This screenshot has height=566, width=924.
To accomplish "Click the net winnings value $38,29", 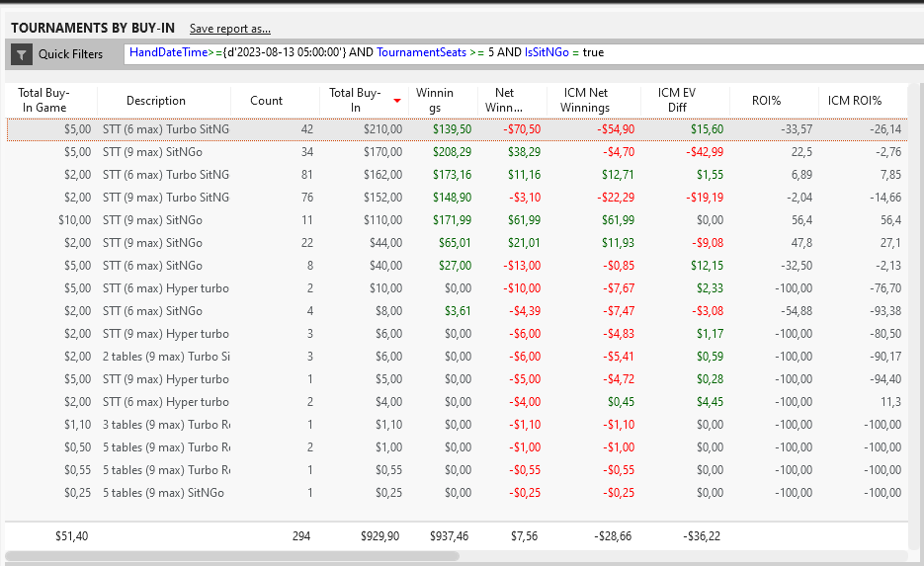I will click(x=525, y=152).
